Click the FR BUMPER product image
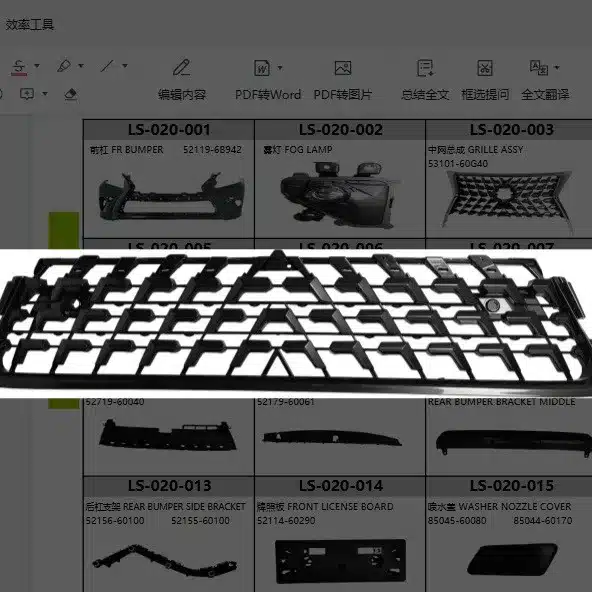Screen dimensions: 592x592 171,196
